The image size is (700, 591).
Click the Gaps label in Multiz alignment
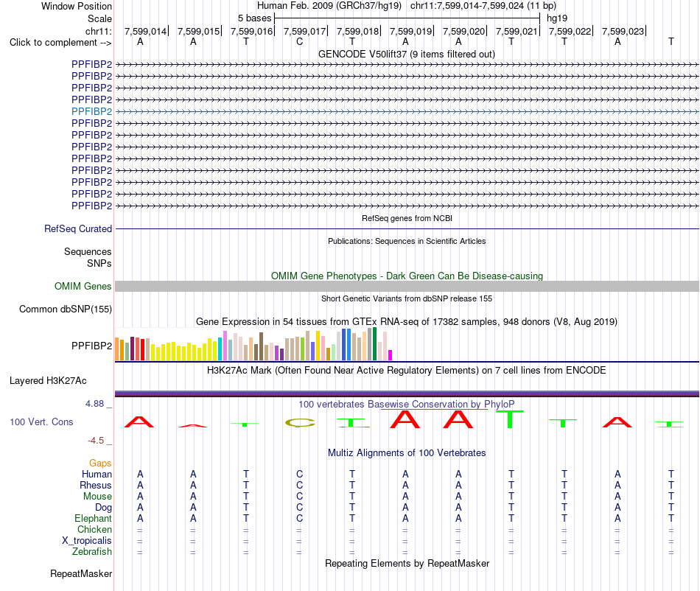click(x=100, y=463)
